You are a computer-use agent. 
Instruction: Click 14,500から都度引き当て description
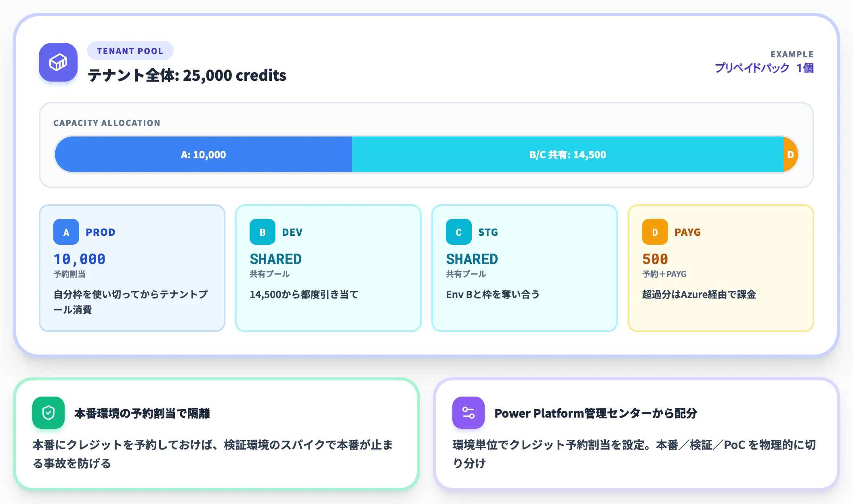click(304, 294)
